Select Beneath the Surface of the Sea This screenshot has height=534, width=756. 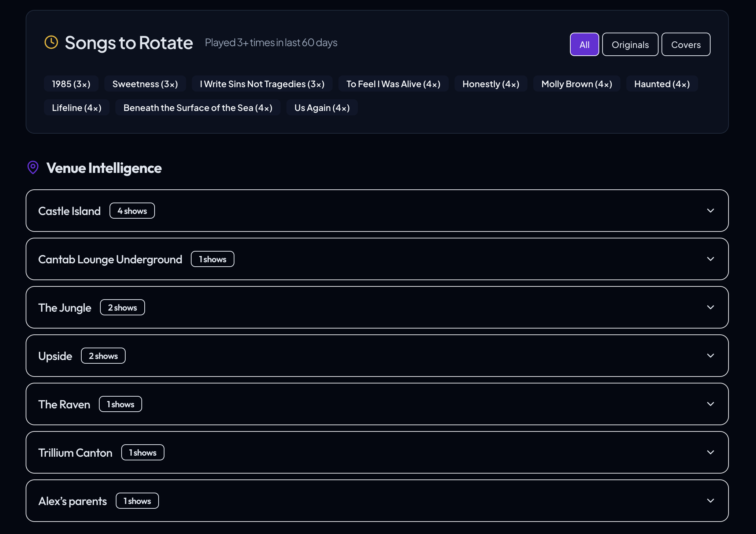coord(198,107)
